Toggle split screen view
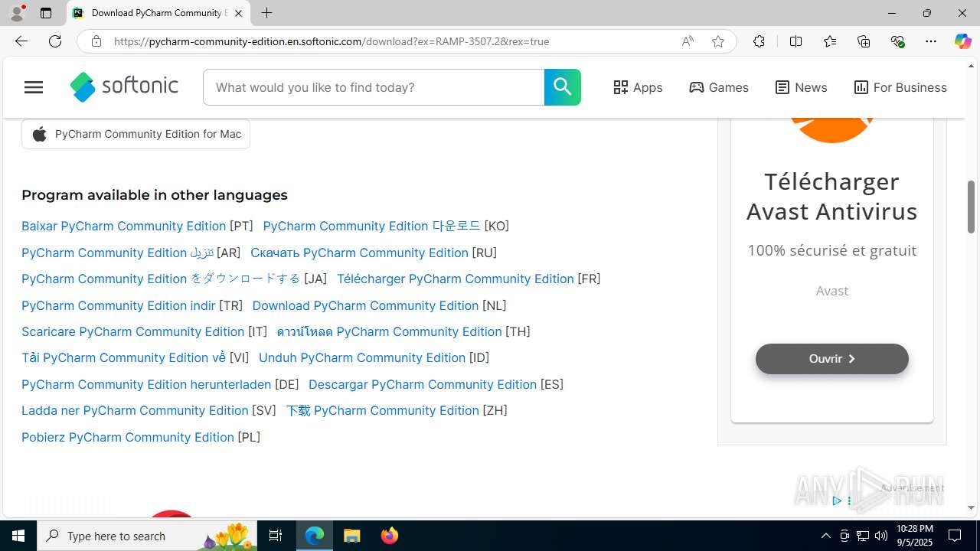The width and height of the screenshot is (980, 551). (x=795, y=41)
